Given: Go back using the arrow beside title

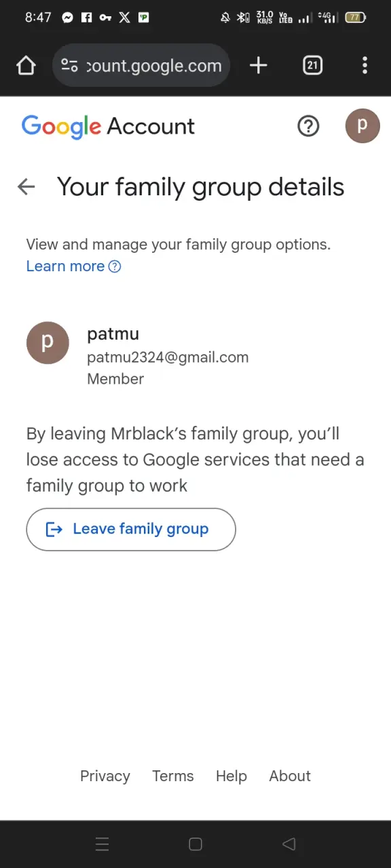Looking at the screenshot, I should pyautogui.click(x=26, y=187).
